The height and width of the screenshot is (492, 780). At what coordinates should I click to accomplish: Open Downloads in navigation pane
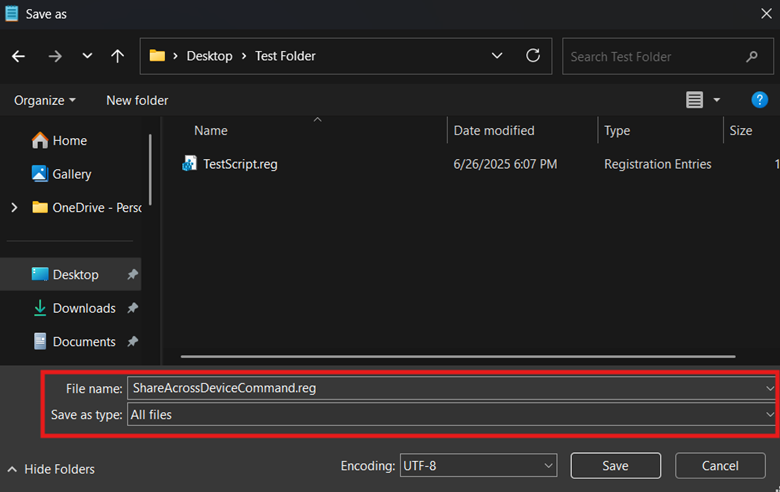[x=74, y=308]
